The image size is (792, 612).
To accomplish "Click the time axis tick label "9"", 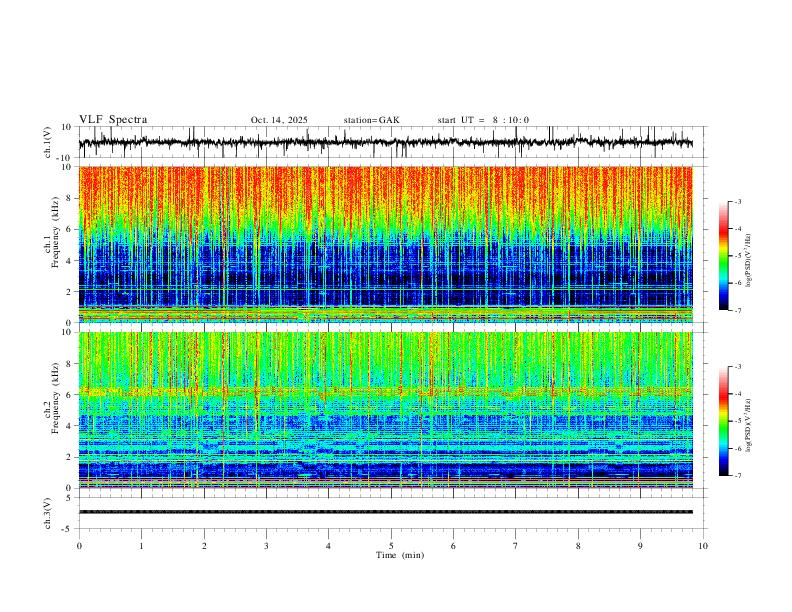I will tap(640, 546).
